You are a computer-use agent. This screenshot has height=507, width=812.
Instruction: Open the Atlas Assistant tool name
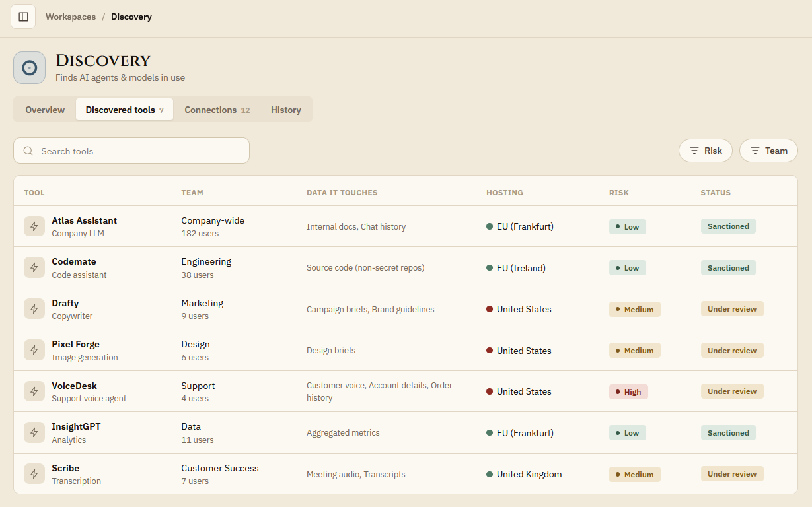tap(85, 220)
